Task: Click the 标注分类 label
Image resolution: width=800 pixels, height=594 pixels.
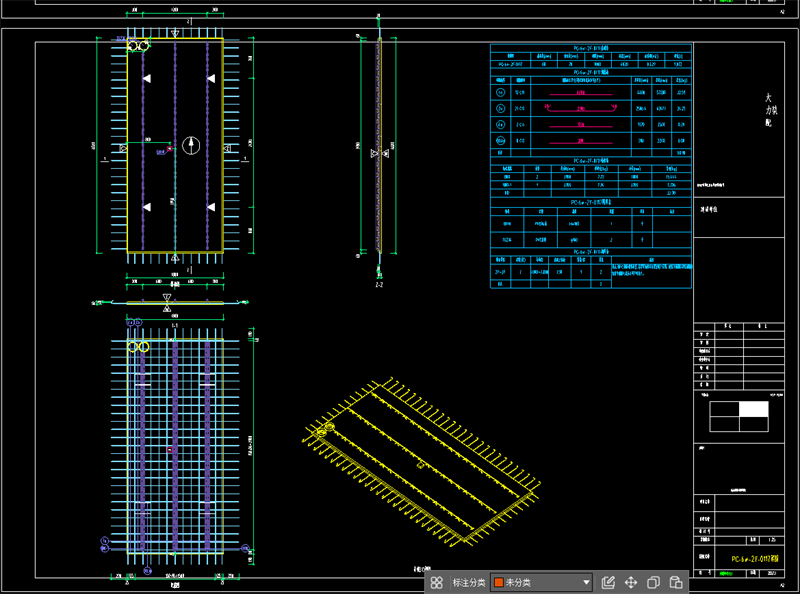Action: click(x=469, y=582)
